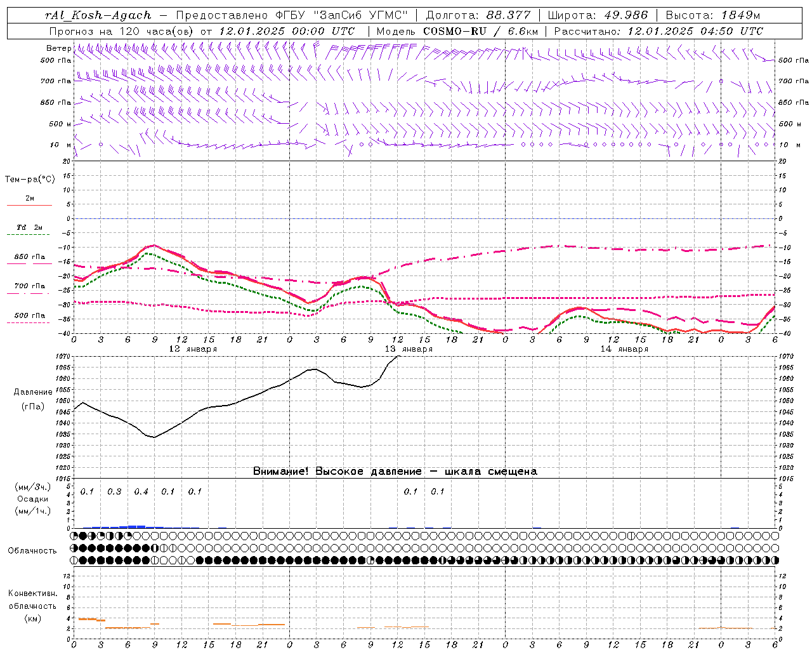Click the 850 гПа temperature legend entry
This screenshot has height=650, width=812.
tap(29, 257)
